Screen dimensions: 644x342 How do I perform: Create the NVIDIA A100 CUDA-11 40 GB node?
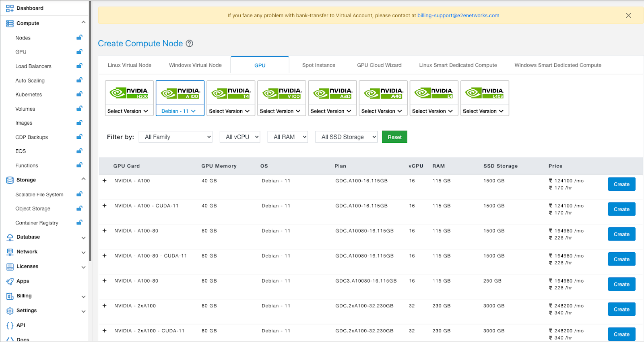(x=621, y=209)
